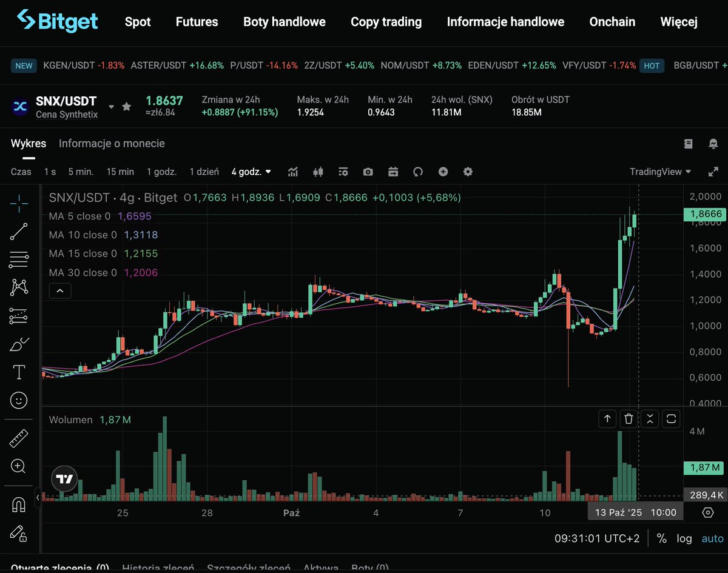The image size is (728, 573).
Task: Toggle the magnet snap mode
Action: tap(19, 504)
